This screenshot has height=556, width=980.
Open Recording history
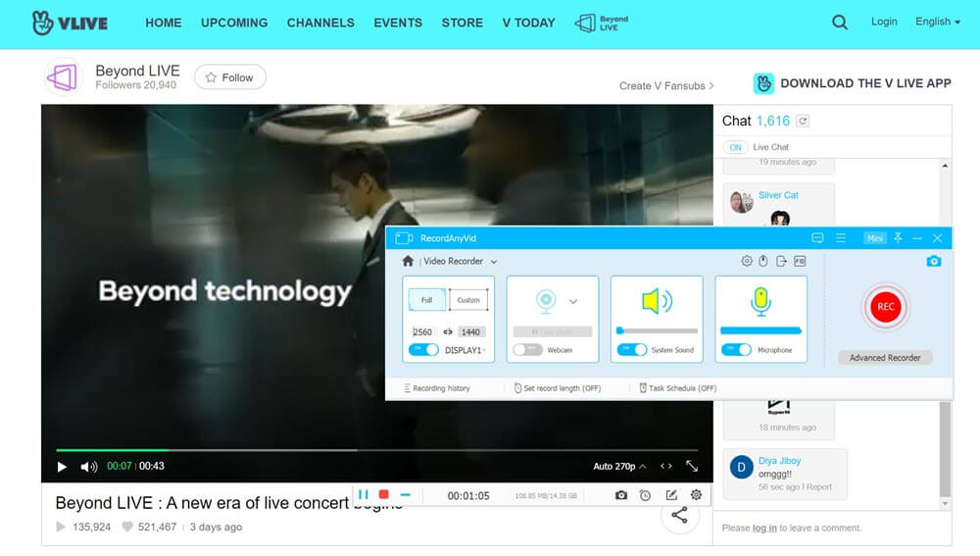[x=437, y=388]
